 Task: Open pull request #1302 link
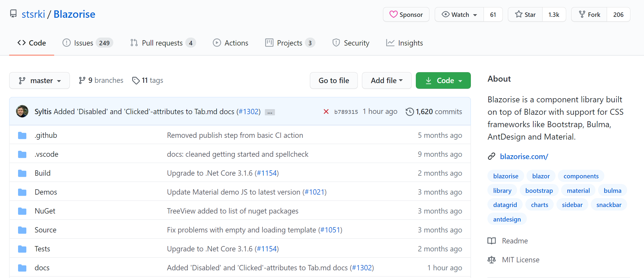[249, 111]
